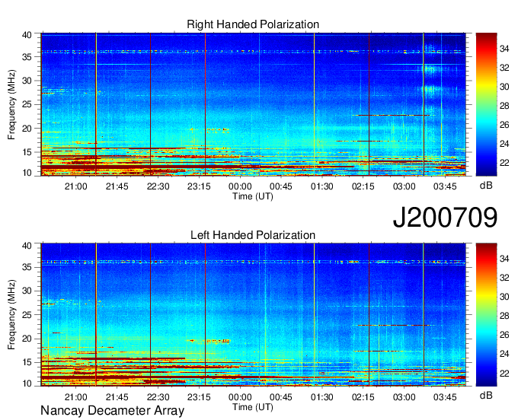
Task: Click the 25 frequency tick on Right Handed plot
Action: tap(27, 104)
